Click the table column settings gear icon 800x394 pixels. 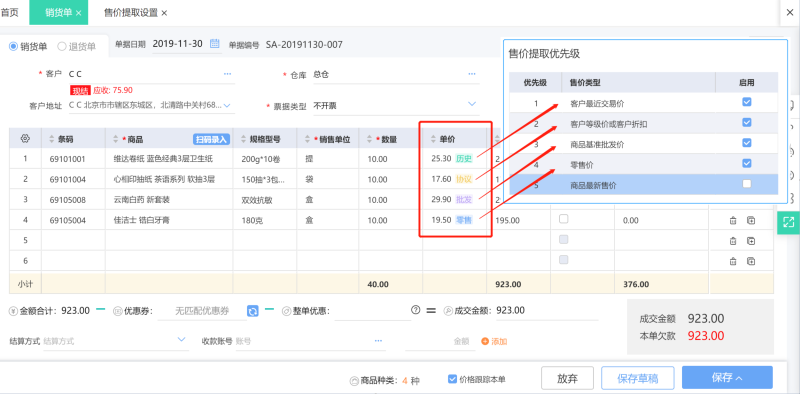click(25, 138)
